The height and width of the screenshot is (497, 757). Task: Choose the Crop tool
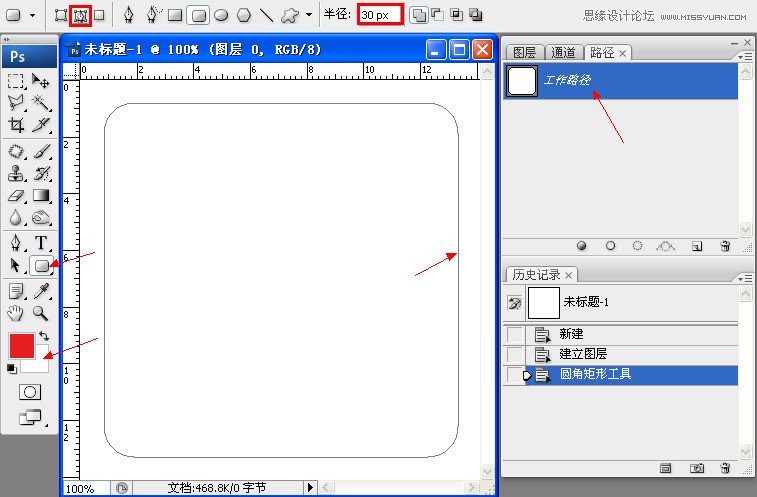tap(17, 125)
